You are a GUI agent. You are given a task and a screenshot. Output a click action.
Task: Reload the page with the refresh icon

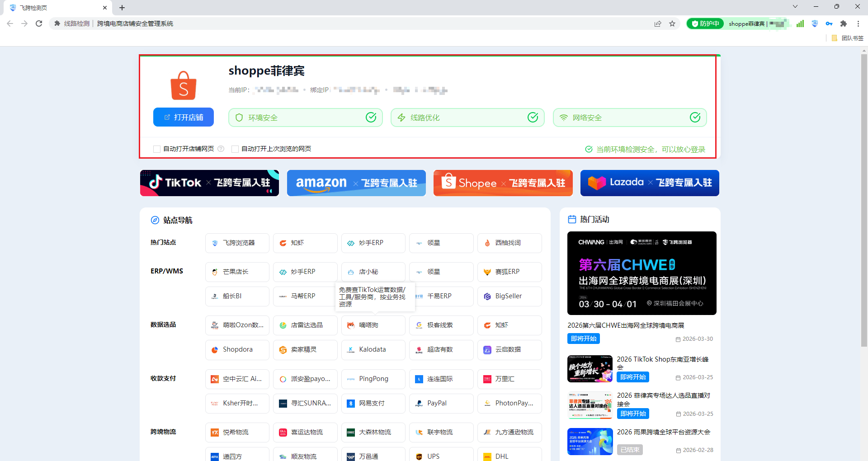pos(39,24)
